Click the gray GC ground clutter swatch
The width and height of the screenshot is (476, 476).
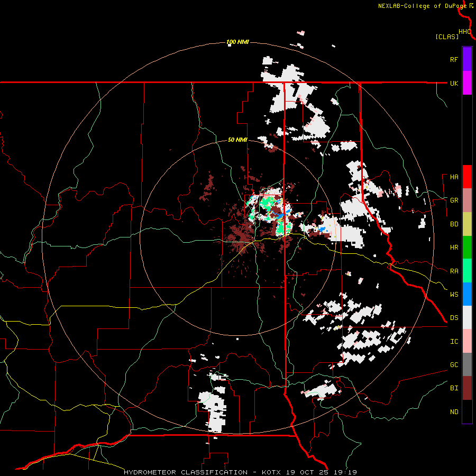coord(467,364)
